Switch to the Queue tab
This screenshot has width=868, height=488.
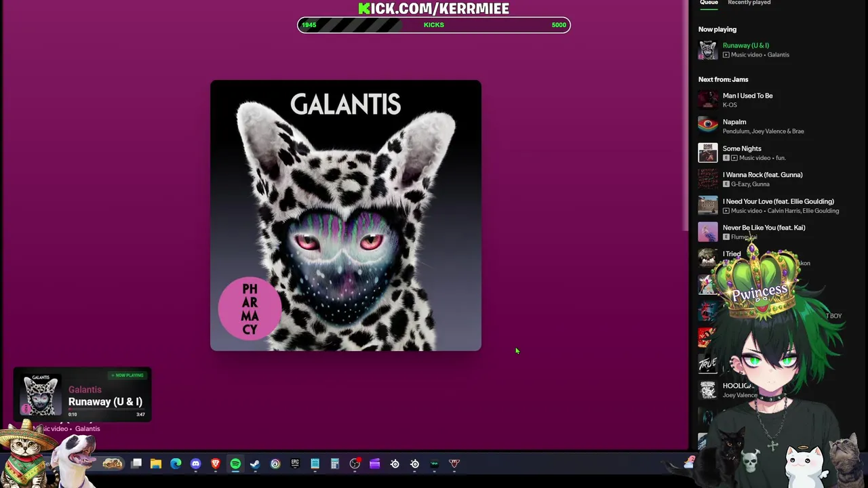click(x=709, y=3)
